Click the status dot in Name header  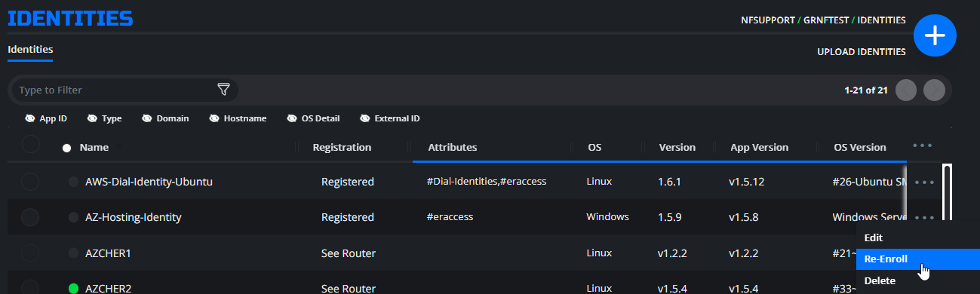pos(66,148)
